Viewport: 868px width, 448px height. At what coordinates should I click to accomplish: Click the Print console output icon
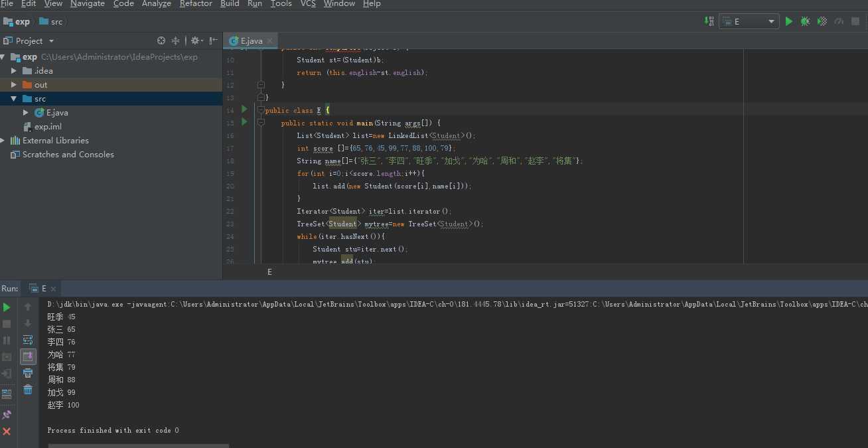click(28, 373)
